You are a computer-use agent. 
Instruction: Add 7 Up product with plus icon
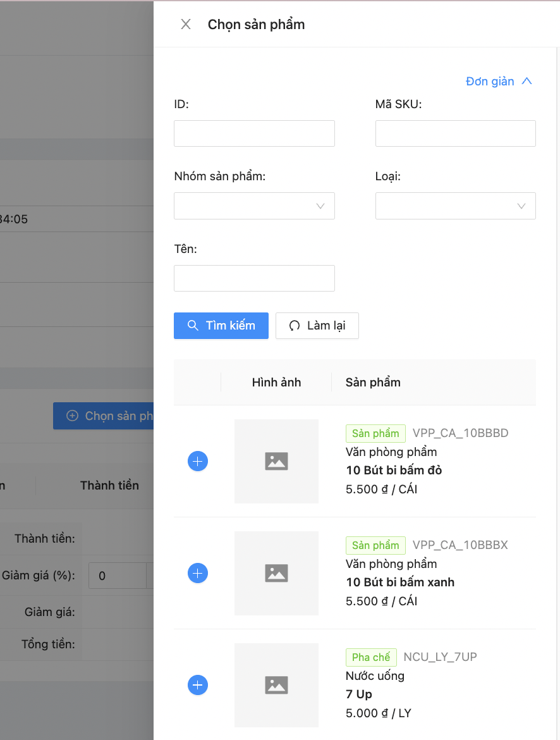coord(198,685)
